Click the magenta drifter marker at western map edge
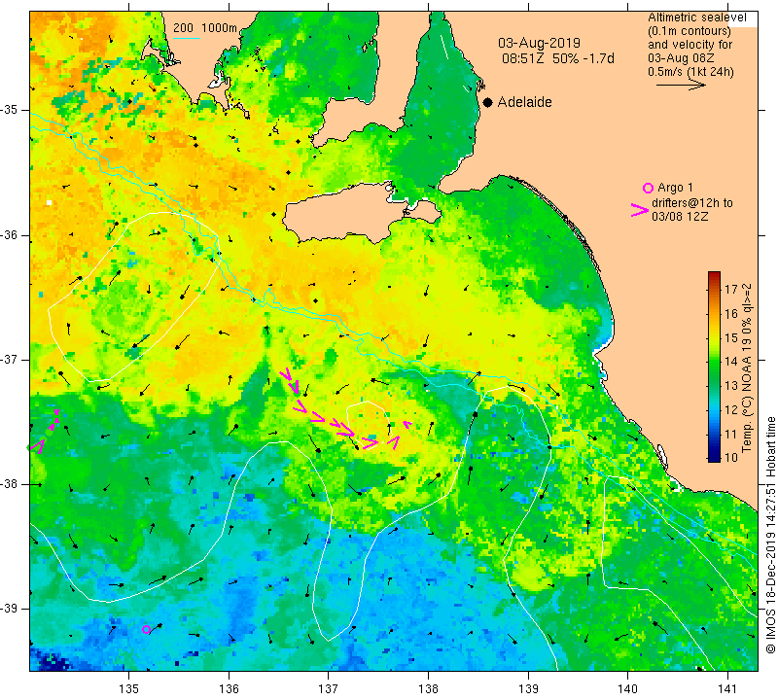This screenshot has height=700, width=778. pyautogui.click(x=36, y=445)
